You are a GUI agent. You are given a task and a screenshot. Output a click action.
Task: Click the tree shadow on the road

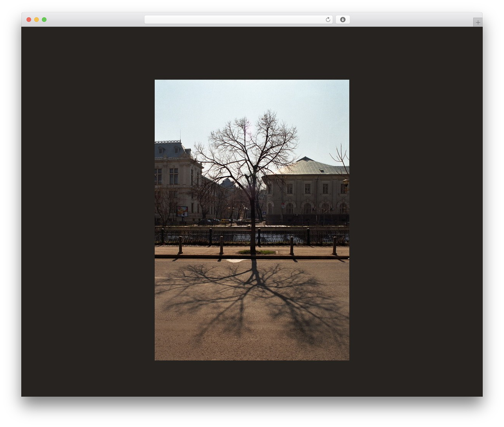[x=252, y=299]
